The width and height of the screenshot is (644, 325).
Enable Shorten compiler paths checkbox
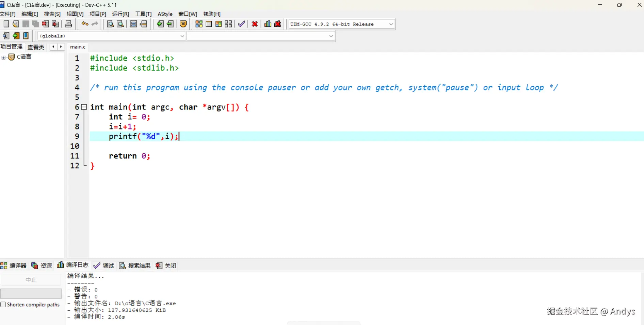3,305
